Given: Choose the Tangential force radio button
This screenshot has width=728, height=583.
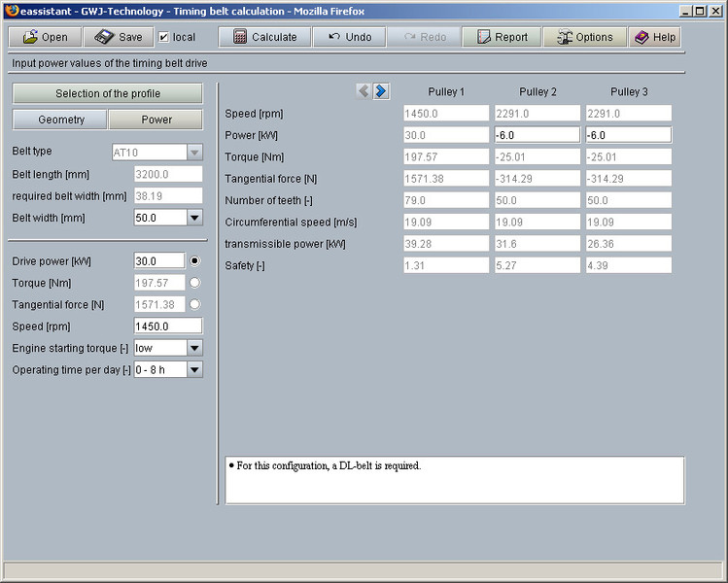Looking at the screenshot, I should point(195,304).
